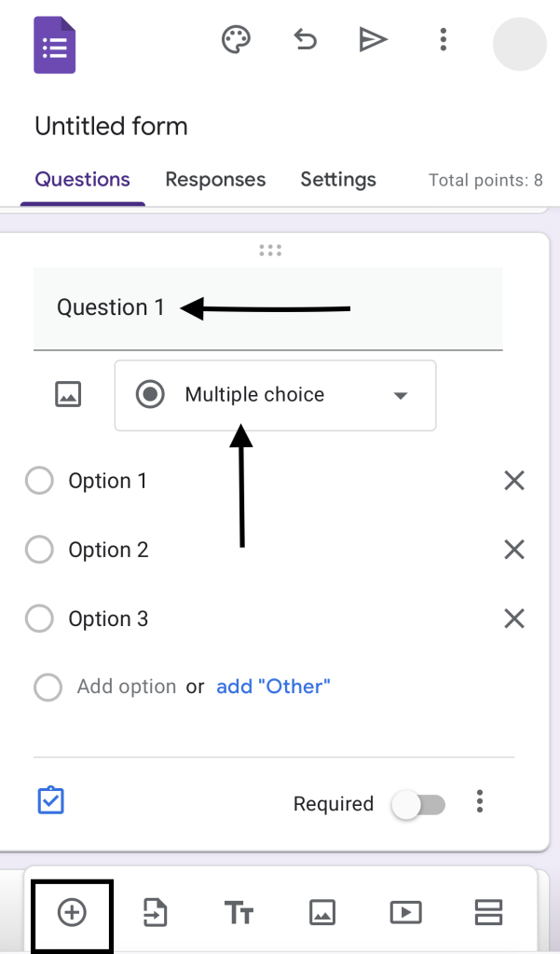The image size is (560, 954).
Task: Add a new question with the plus icon
Action: 72,913
